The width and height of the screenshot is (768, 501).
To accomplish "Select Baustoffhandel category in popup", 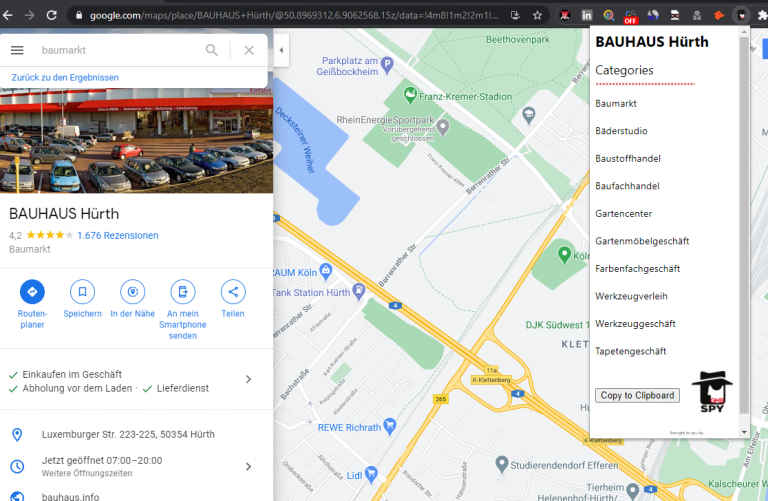I will 628,159.
